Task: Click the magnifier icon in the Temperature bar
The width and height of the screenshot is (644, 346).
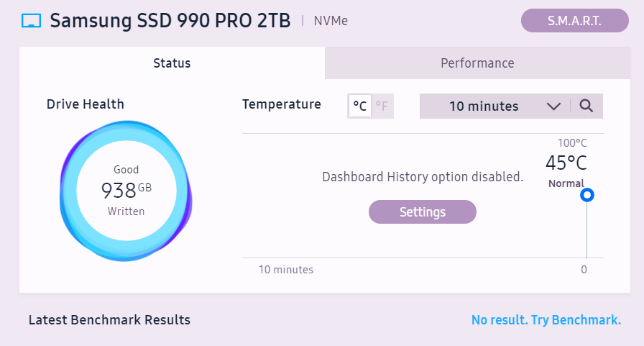Action: point(586,106)
